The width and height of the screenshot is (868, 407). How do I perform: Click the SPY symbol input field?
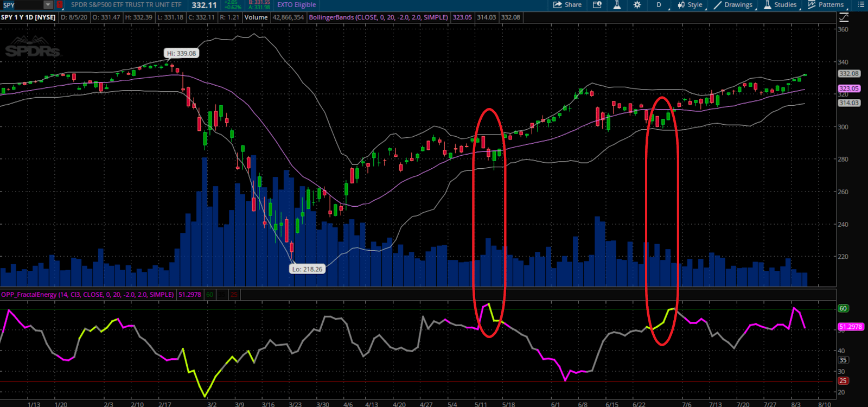(x=22, y=5)
